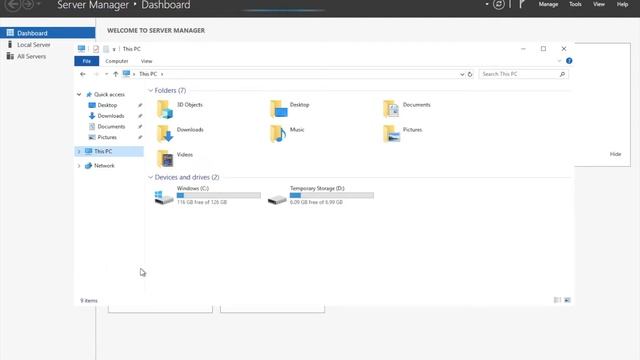Open Server Manager Help menu
This screenshot has width=640, height=360.
[x=622, y=4]
